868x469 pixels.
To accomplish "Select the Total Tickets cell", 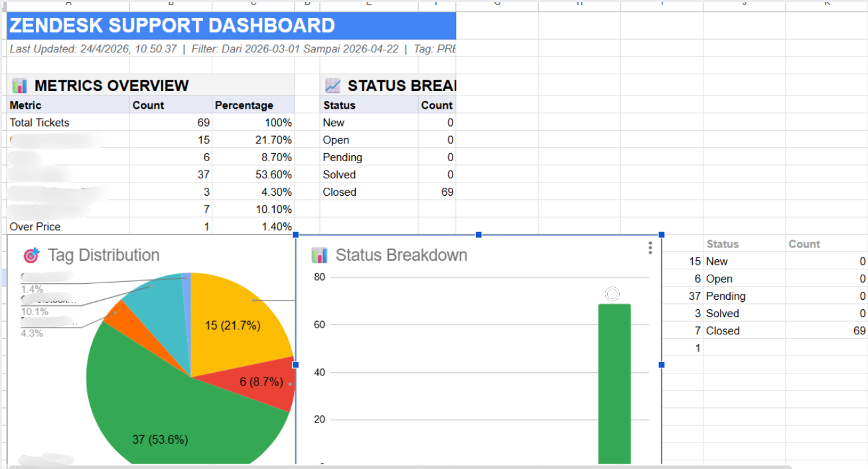I will (x=68, y=123).
